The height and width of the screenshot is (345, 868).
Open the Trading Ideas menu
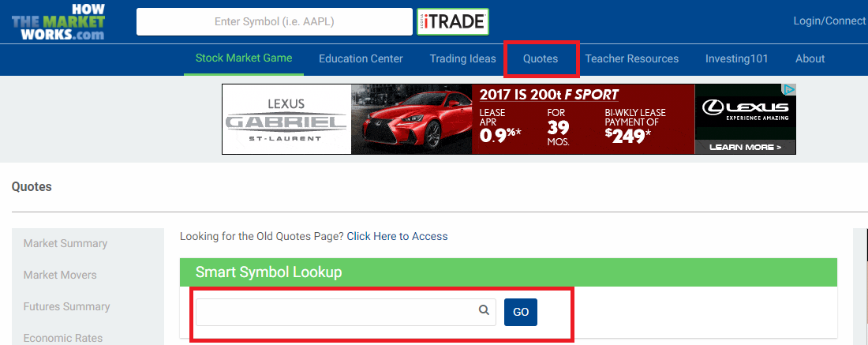pyautogui.click(x=462, y=58)
